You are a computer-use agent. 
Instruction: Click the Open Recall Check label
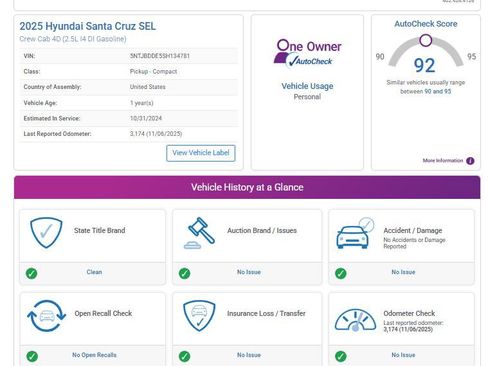point(103,313)
